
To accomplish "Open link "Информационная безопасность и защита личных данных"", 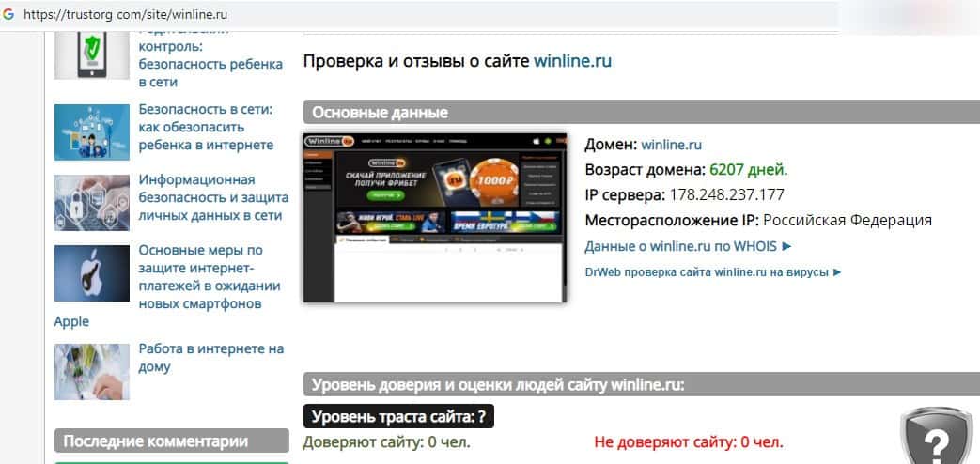I will click(213, 198).
